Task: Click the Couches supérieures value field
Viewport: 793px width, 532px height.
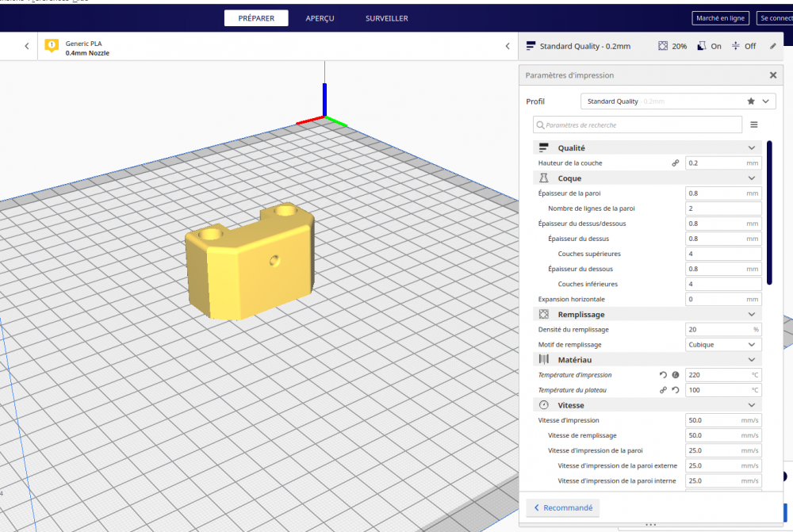Action: coord(723,254)
